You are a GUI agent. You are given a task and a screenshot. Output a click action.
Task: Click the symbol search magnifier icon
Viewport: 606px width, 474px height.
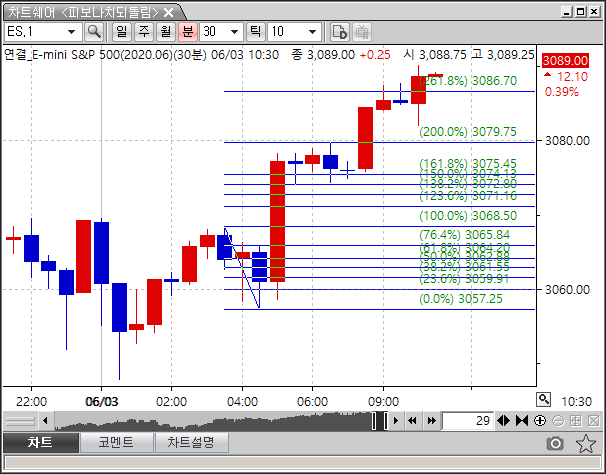click(x=94, y=32)
